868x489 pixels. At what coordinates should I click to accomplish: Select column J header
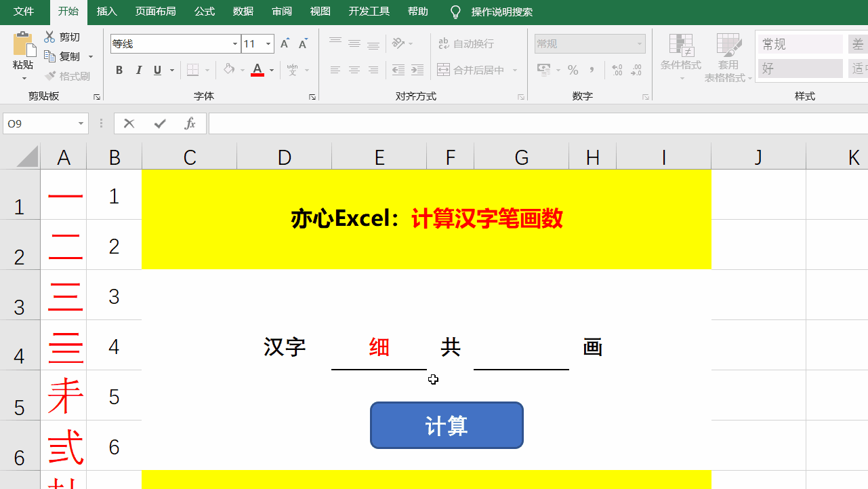[758, 157]
